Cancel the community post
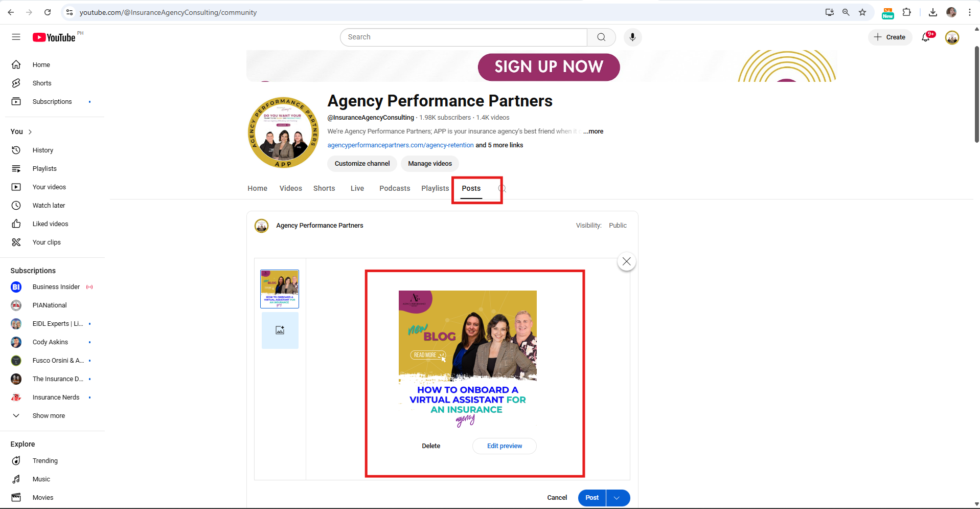Screen dimensions: 980x509 click(557, 498)
